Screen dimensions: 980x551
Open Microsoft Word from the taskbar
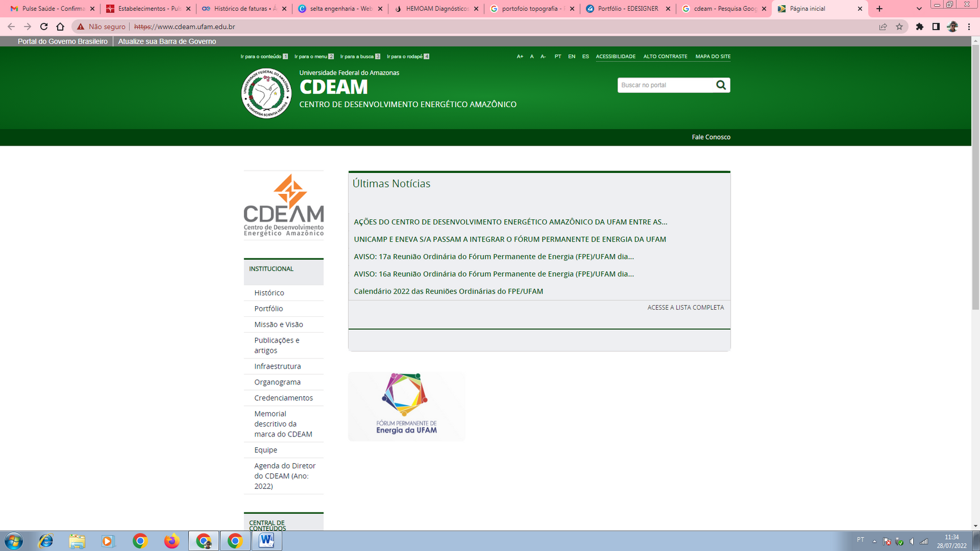pyautogui.click(x=267, y=541)
